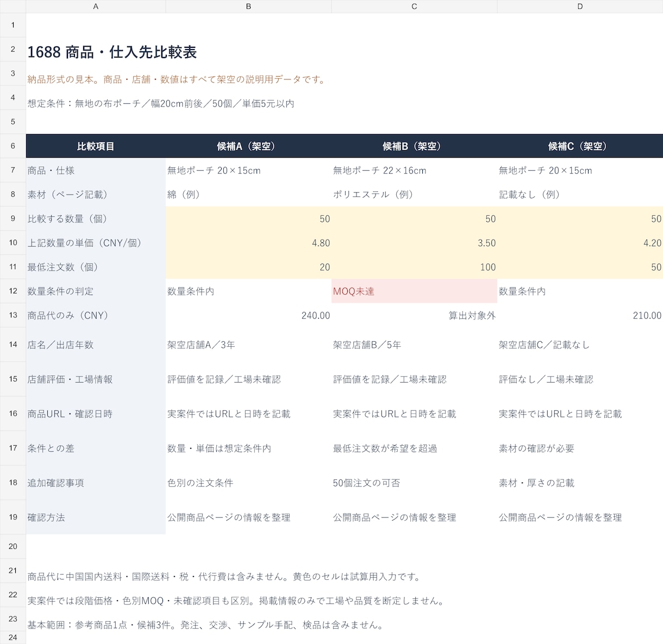Image resolution: width=663 pixels, height=644 pixels.
Task: Select column B header
Action: coord(248,7)
